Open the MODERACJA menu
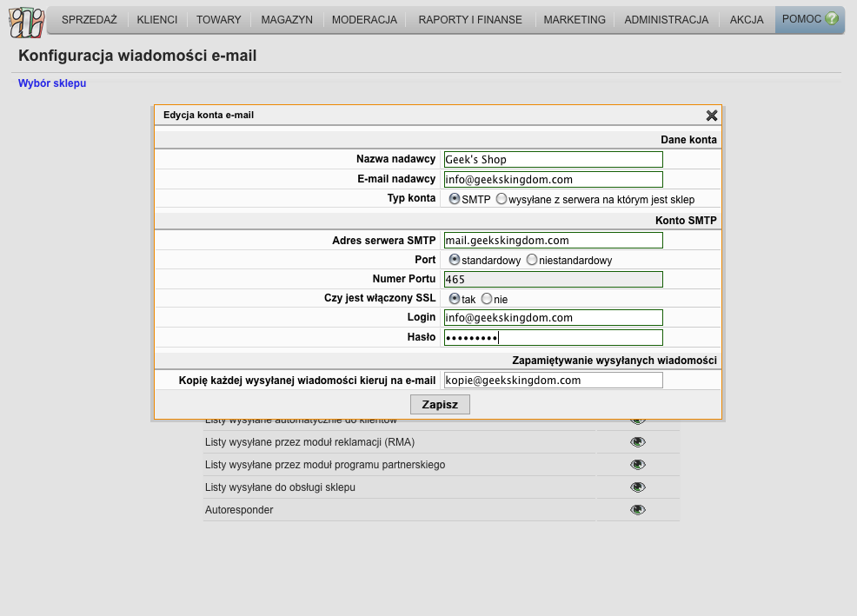This screenshot has height=616, width=857. point(364,20)
